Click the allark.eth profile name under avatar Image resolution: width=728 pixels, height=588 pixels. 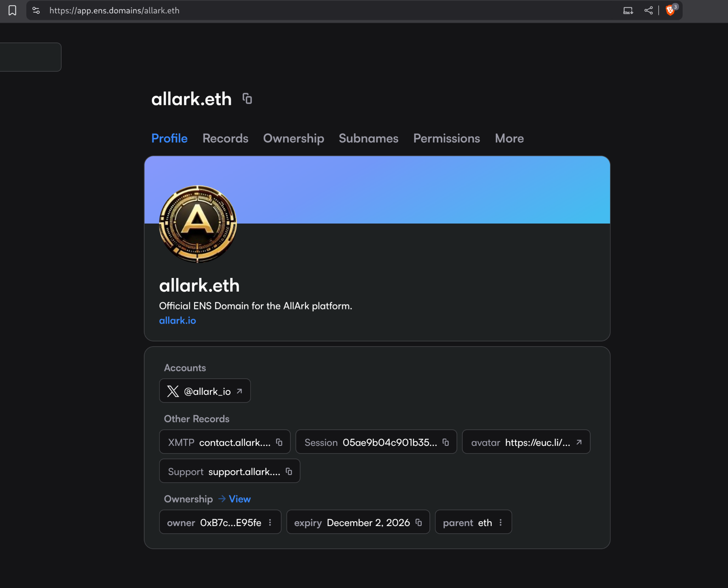(199, 285)
